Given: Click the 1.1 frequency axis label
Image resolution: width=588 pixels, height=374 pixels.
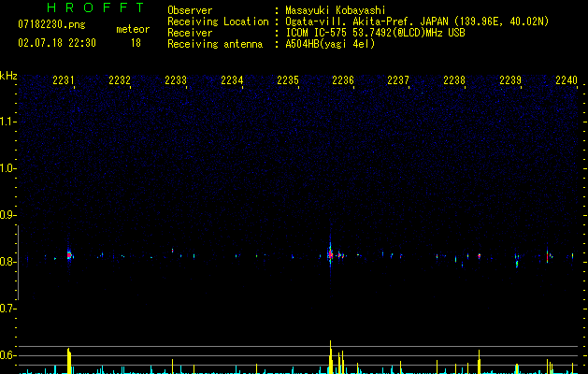Looking at the screenshot, I should pyautogui.click(x=7, y=122).
